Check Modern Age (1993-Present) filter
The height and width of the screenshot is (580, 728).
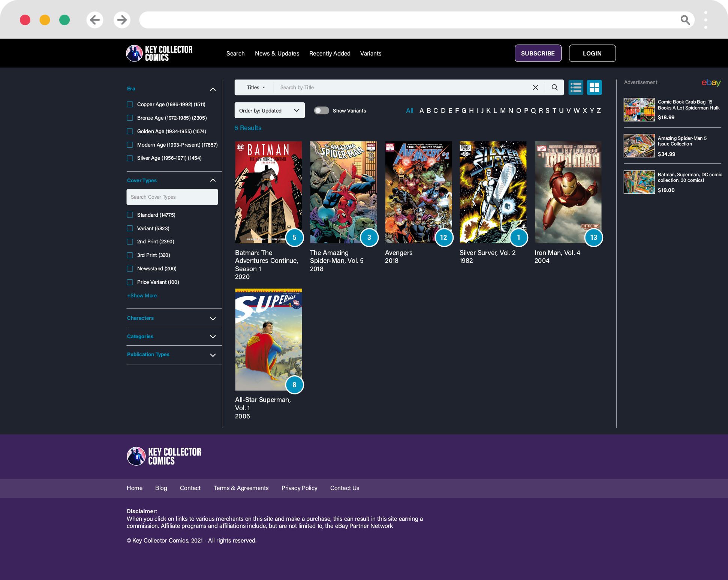click(130, 145)
